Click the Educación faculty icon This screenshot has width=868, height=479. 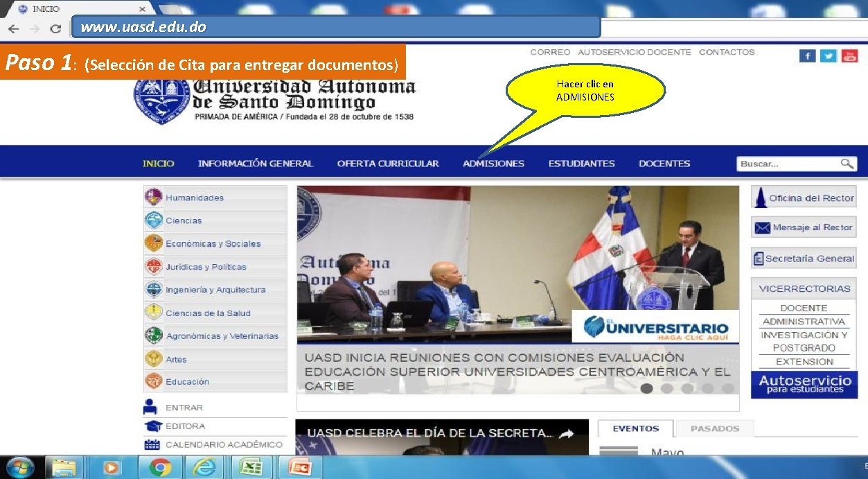coord(153,381)
